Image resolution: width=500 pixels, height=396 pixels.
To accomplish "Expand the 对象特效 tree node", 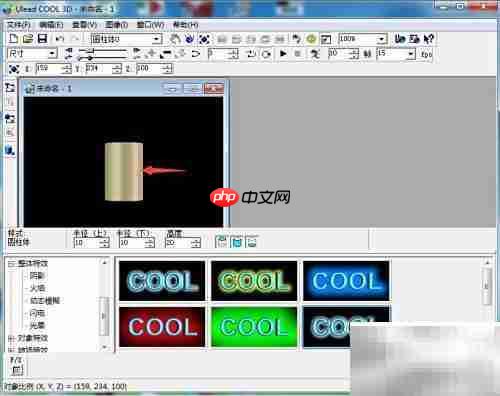I will click(12, 338).
